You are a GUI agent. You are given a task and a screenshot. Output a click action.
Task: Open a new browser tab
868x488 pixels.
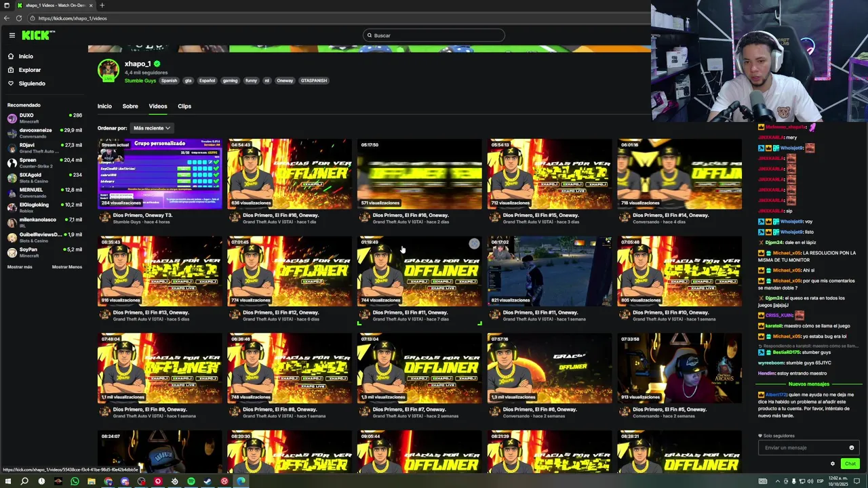[x=102, y=5]
